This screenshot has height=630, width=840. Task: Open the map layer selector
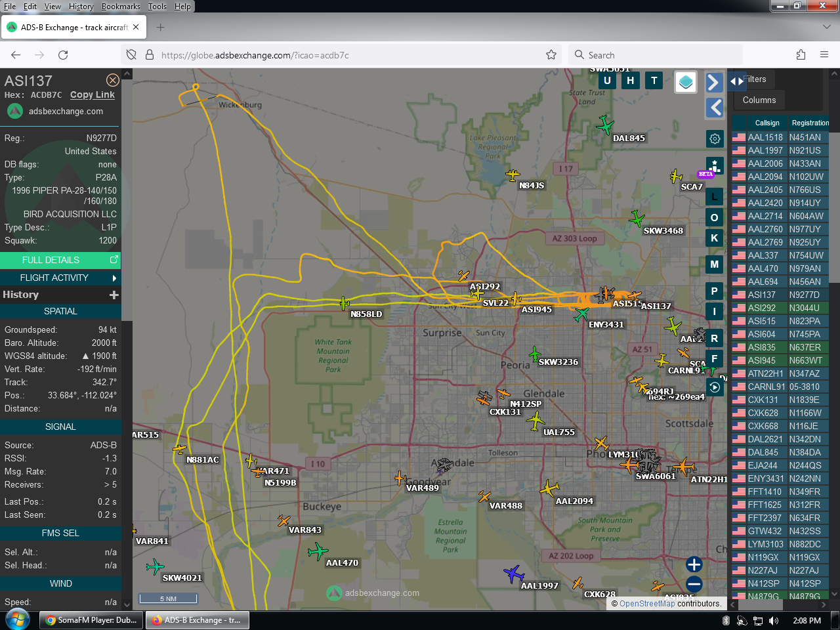(x=686, y=82)
